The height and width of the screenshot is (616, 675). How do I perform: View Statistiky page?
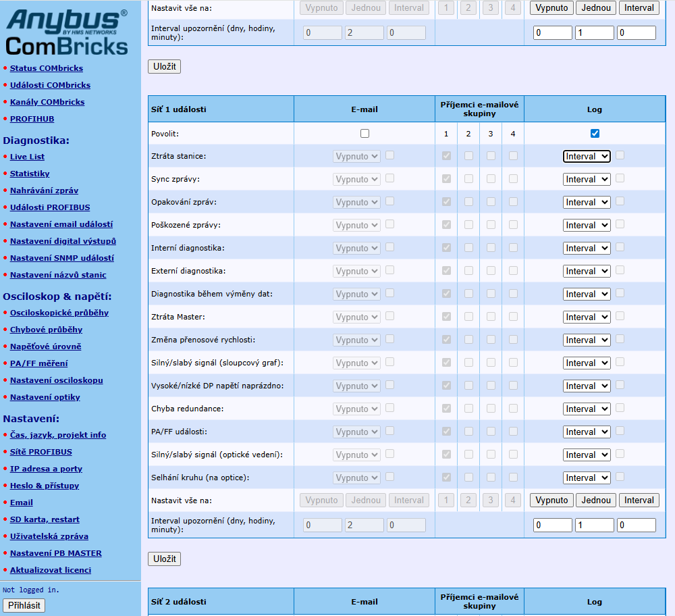tap(30, 174)
